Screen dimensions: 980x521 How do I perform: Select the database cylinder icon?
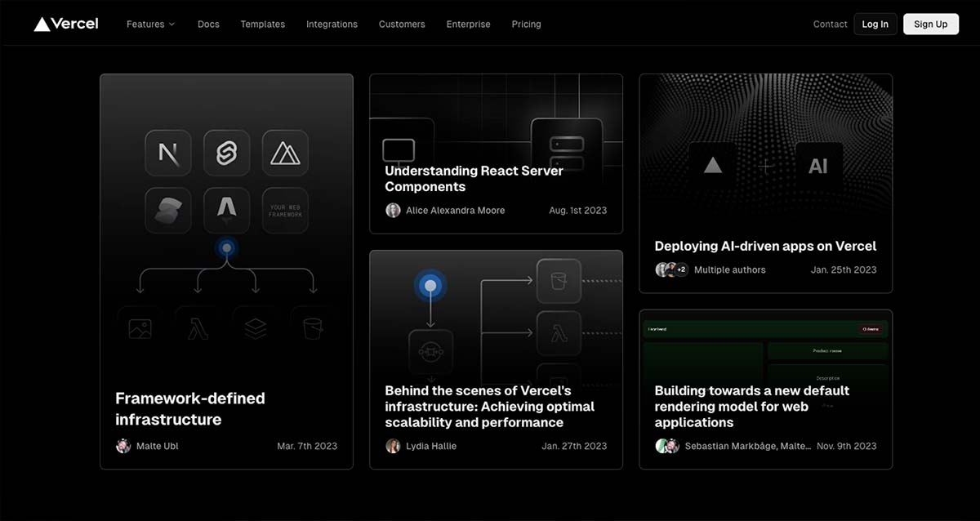point(313,327)
